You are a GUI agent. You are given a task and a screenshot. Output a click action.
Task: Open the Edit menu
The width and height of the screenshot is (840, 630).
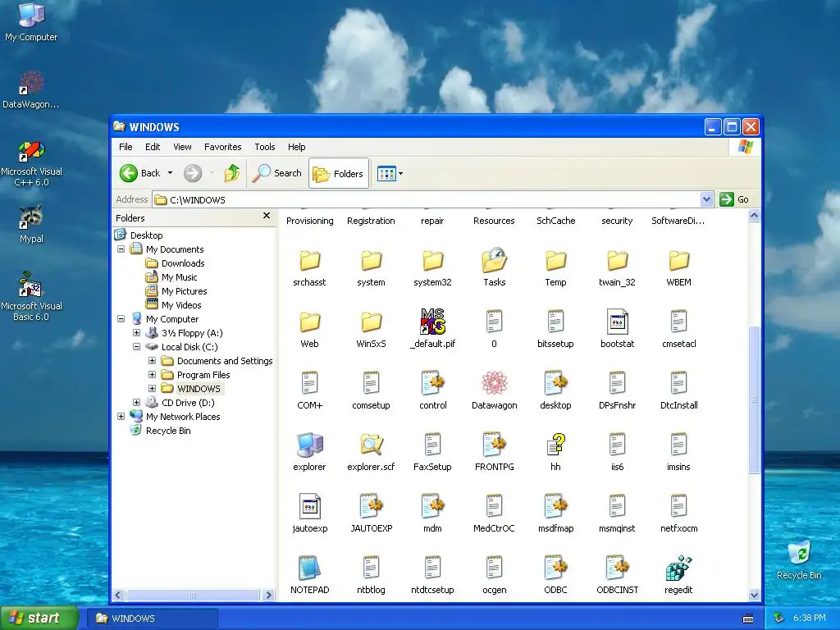pos(153,147)
